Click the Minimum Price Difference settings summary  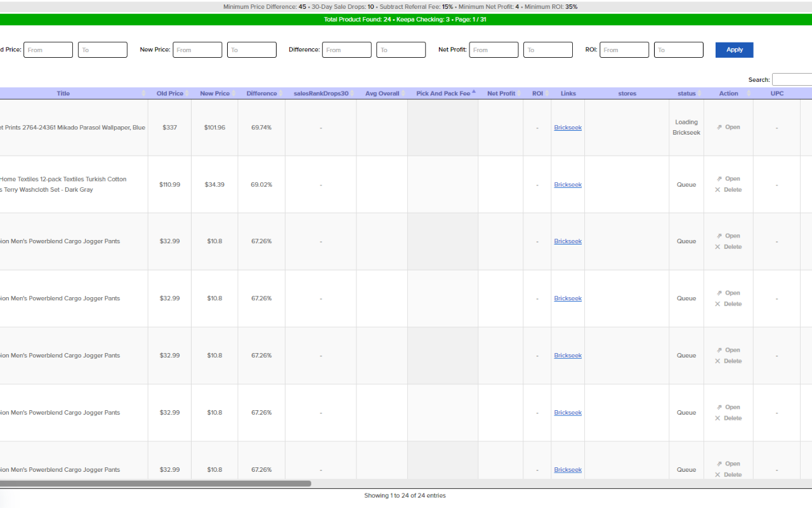[x=400, y=7]
